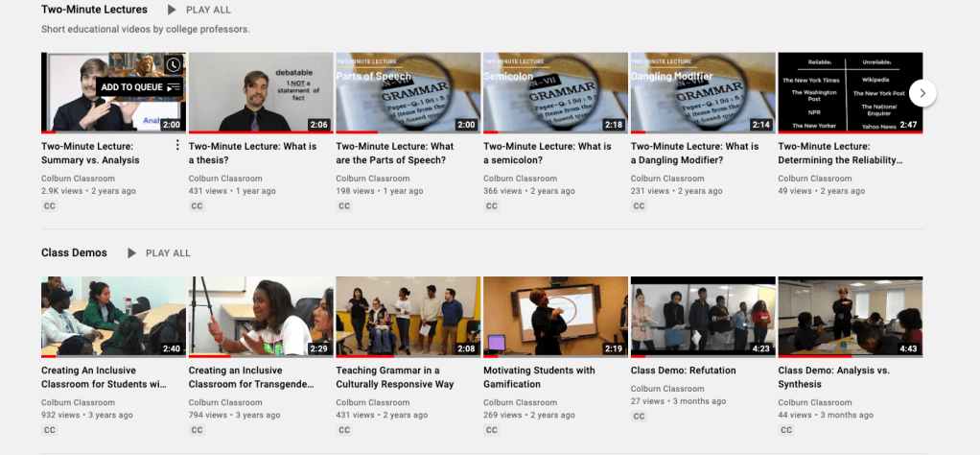The image size is (980, 455).
Task: Open the Two-Minute Lectures playlist heading
Action: pos(94,10)
